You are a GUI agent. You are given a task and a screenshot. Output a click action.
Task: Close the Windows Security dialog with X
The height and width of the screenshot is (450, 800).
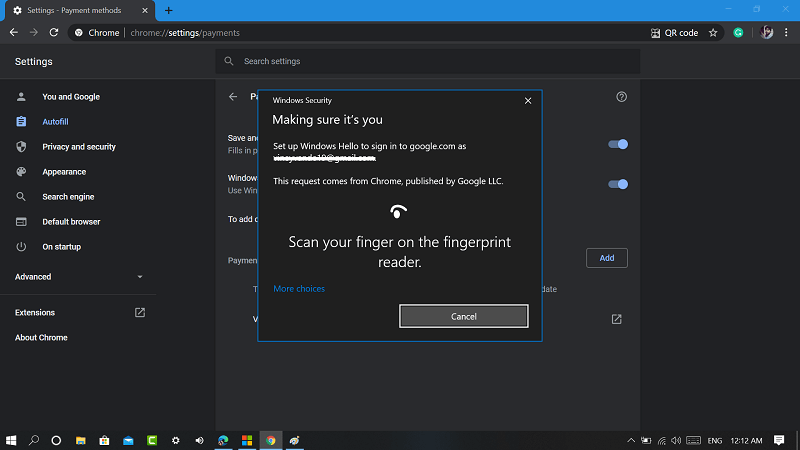(528, 101)
